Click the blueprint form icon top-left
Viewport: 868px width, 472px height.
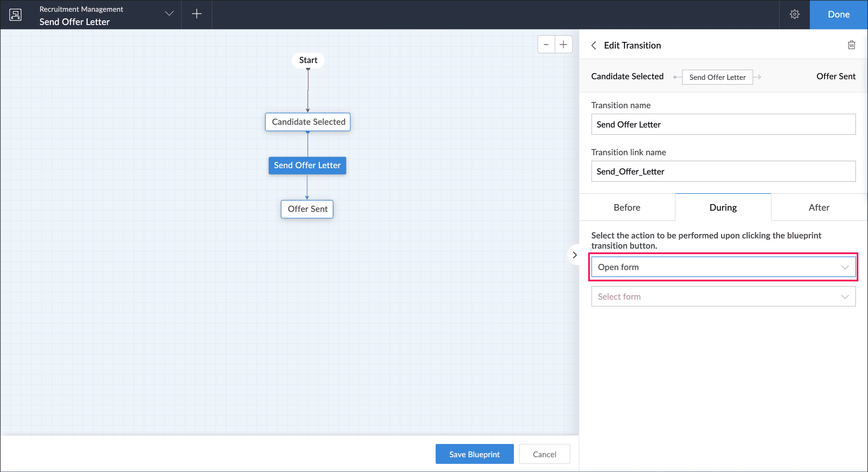coord(15,14)
